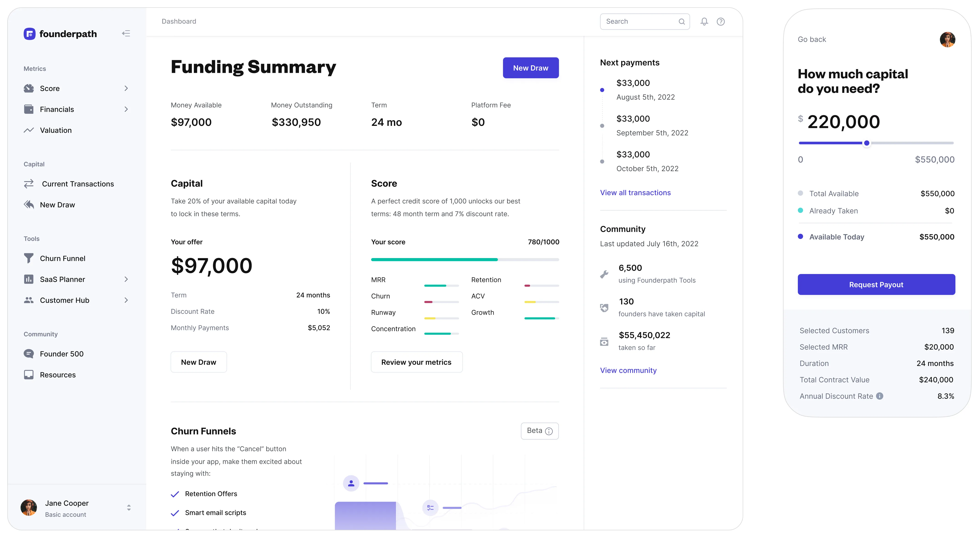Click the Request Payout button

876,284
